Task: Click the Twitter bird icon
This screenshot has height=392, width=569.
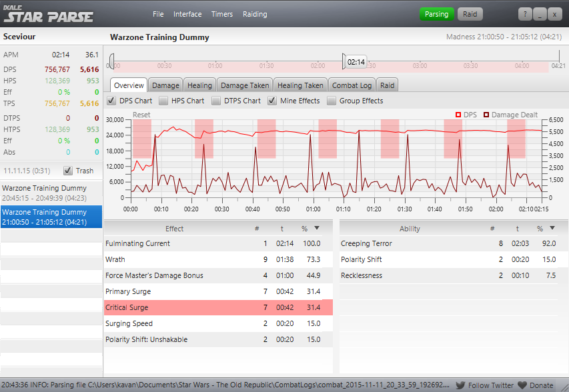Action: 460,385
